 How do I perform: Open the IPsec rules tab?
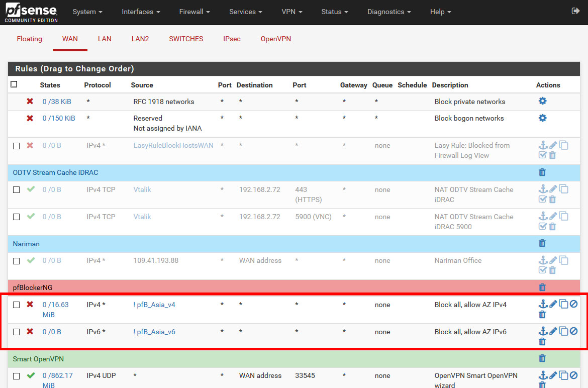[232, 39]
